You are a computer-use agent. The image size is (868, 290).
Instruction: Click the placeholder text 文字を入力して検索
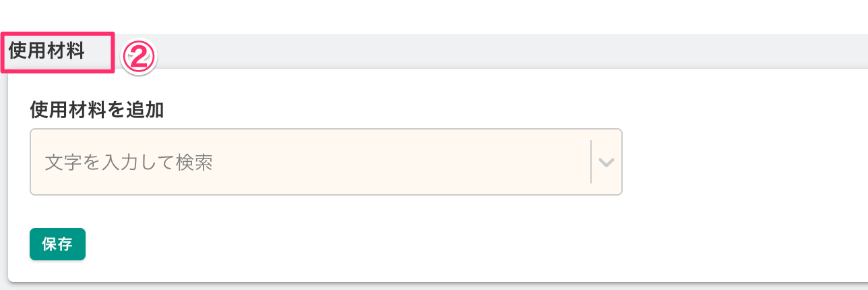coord(129,163)
